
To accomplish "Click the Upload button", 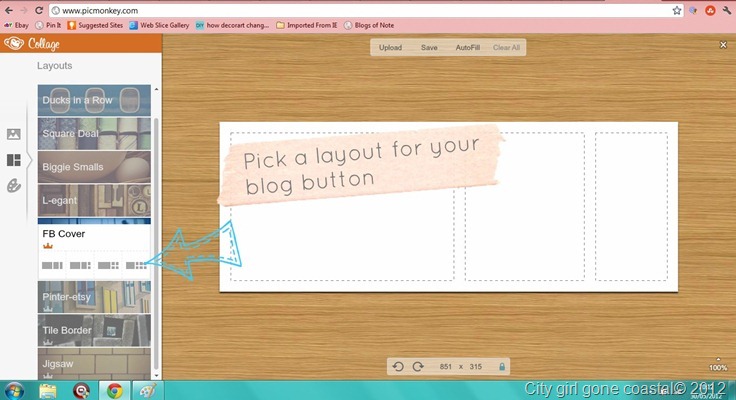I will click(x=391, y=47).
